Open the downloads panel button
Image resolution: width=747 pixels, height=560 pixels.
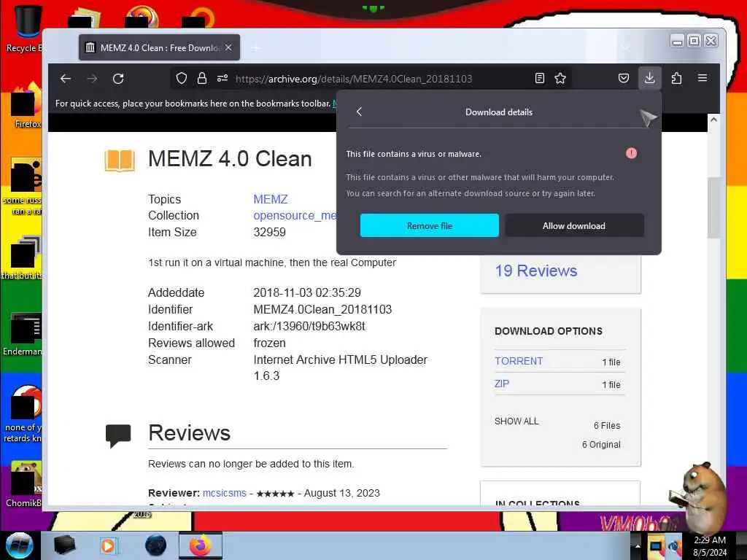coord(649,77)
